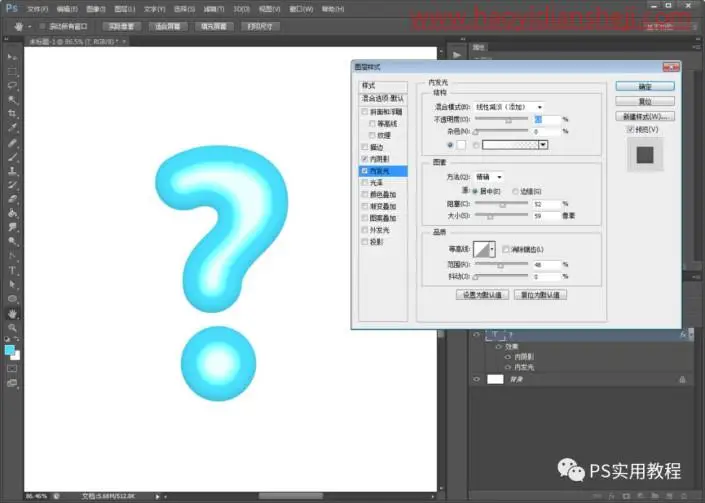Select the Crop tool
Screen dimensions: 705x503
(x=12, y=114)
